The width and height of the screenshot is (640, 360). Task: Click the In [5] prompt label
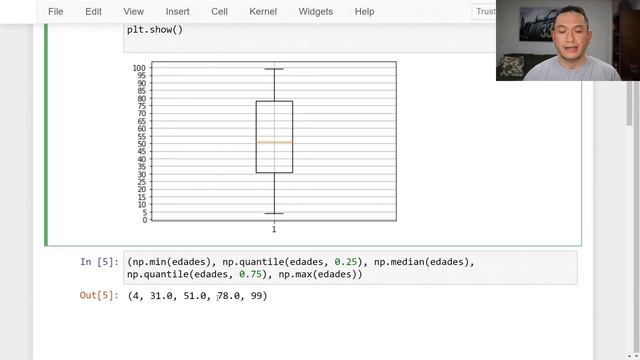coord(99,262)
